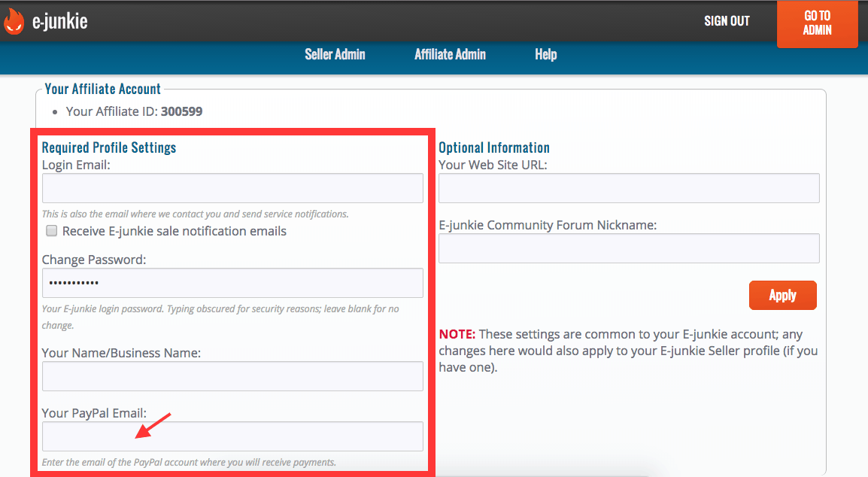This screenshot has width=868, height=477.
Task: Click the login password hint text
Action: click(220, 317)
